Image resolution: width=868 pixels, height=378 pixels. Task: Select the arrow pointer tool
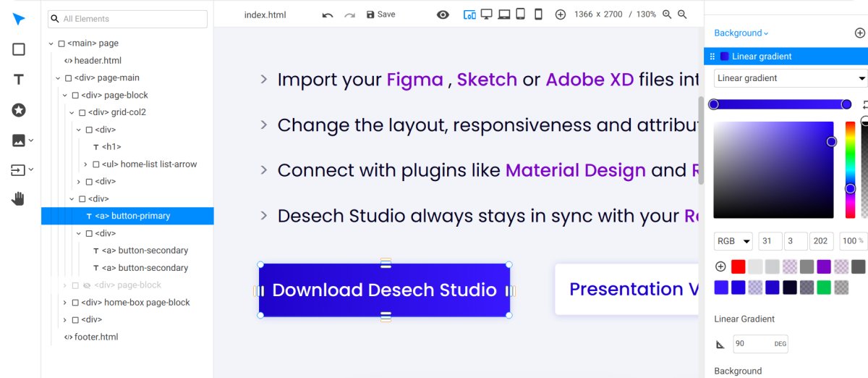point(19,20)
